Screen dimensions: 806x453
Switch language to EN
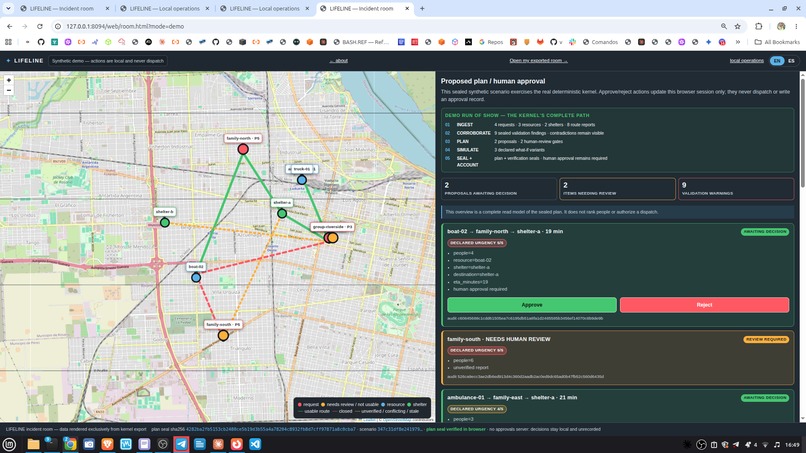[x=777, y=61]
